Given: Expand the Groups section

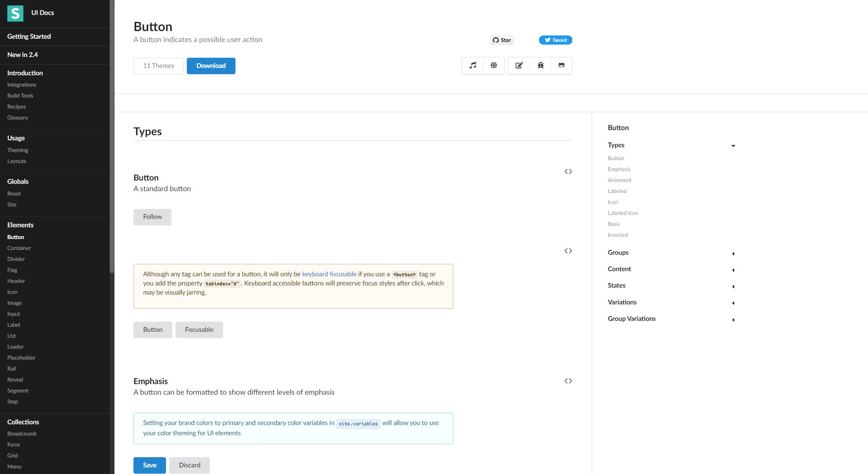Looking at the screenshot, I should [733, 253].
